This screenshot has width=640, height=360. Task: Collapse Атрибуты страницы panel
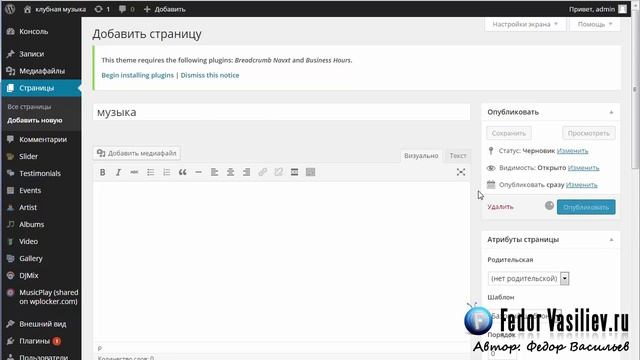tap(611, 240)
